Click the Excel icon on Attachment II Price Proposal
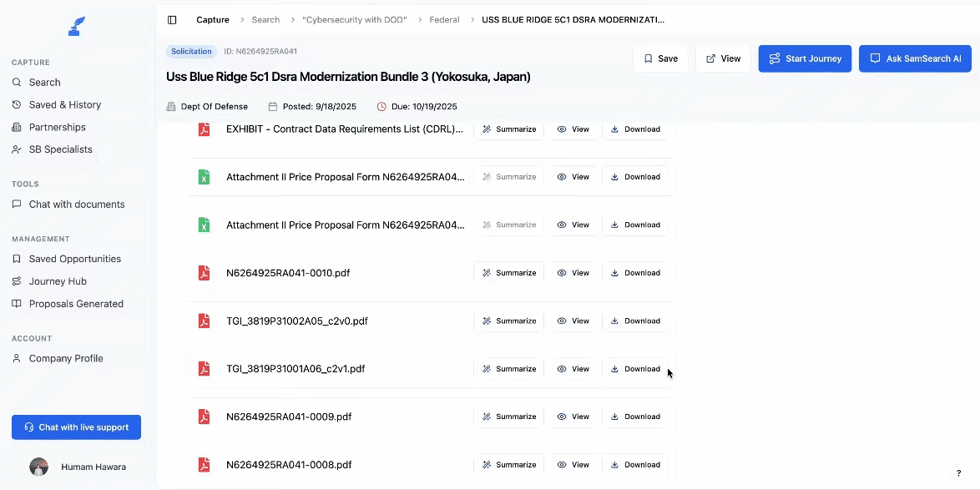The height and width of the screenshot is (490, 980). point(204,176)
